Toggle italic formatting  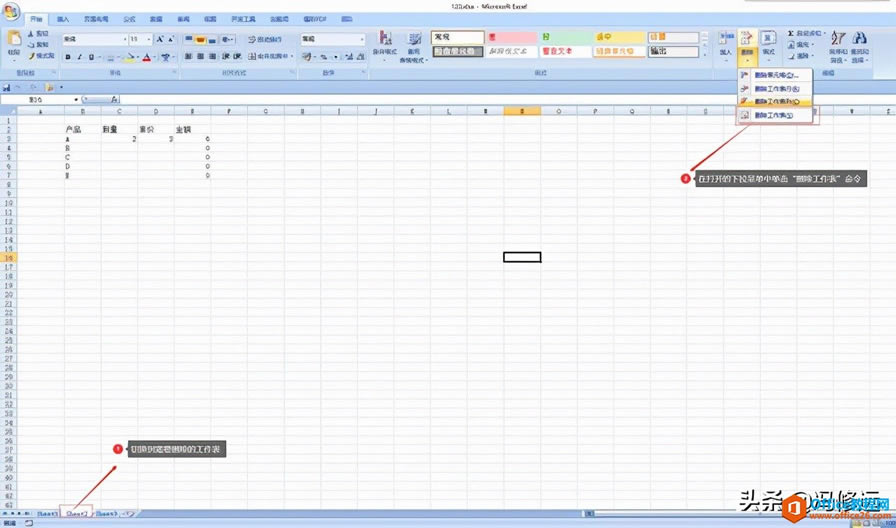pos(79,57)
